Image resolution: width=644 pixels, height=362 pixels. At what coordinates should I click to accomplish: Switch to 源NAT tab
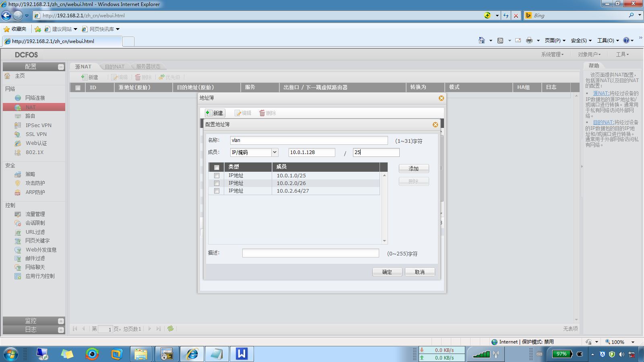(83, 67)
